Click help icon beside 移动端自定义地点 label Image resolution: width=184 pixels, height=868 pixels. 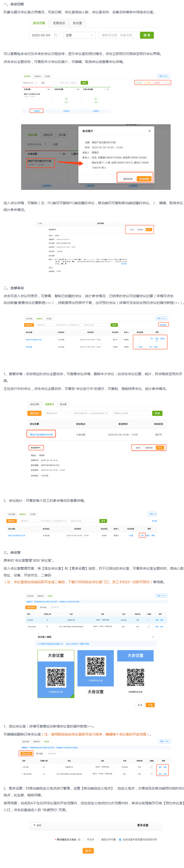[79, 839]
